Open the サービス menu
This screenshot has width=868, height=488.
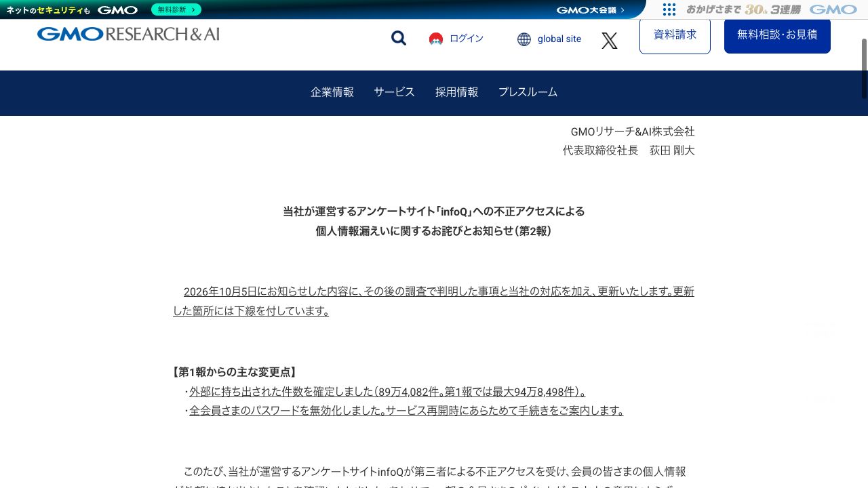tap(395, 92)
